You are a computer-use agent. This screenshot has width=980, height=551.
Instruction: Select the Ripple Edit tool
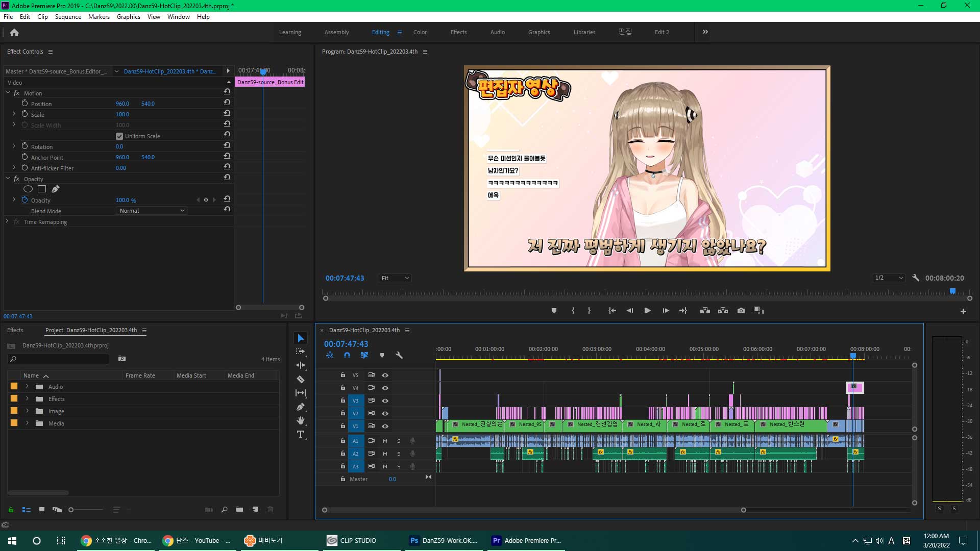[x=301, y=365]
